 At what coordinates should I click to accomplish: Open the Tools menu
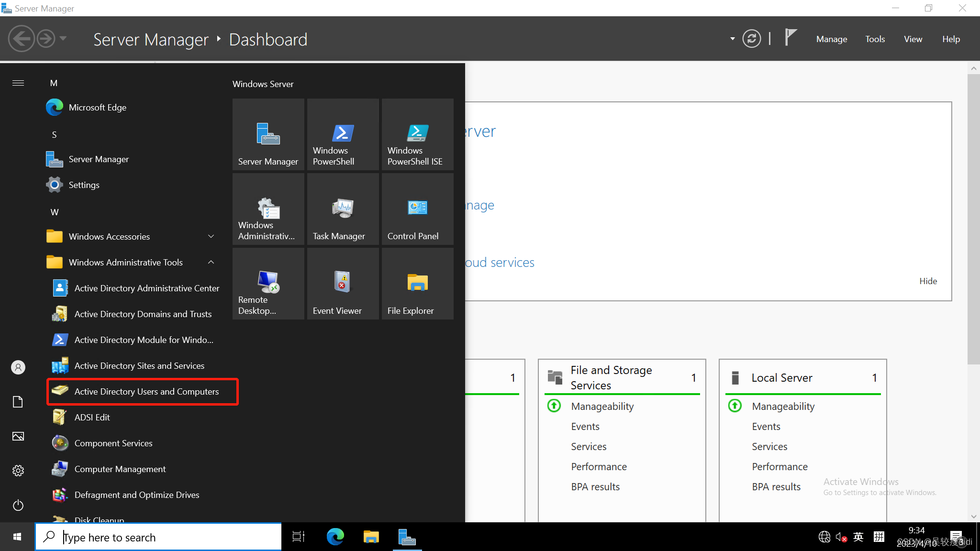(875, 39)
